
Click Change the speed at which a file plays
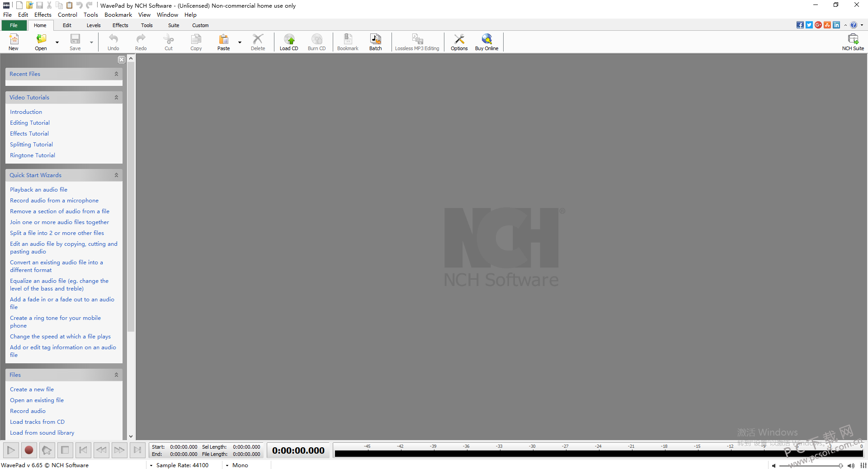pos(60,337)
